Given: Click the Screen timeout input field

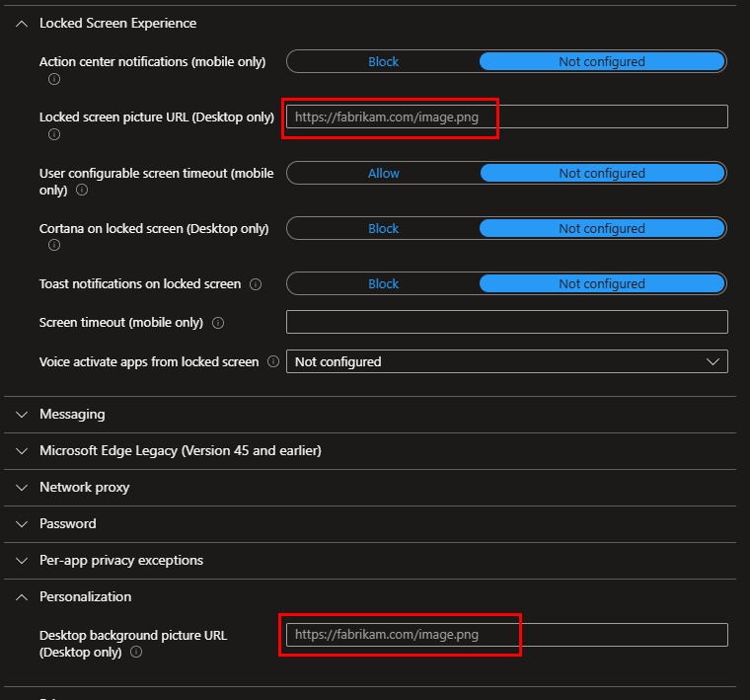Looking at the screenshot, I should click(x=506, y=322).
